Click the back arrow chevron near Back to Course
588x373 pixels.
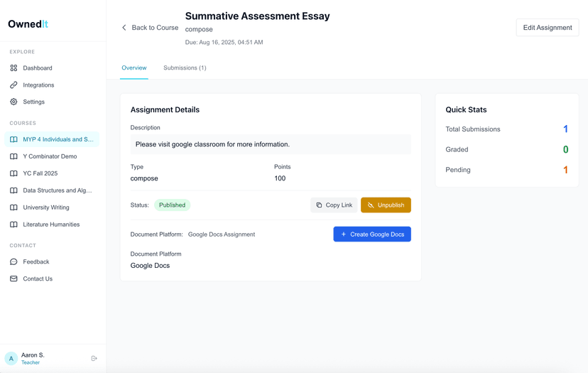click(x=124, y=28)
